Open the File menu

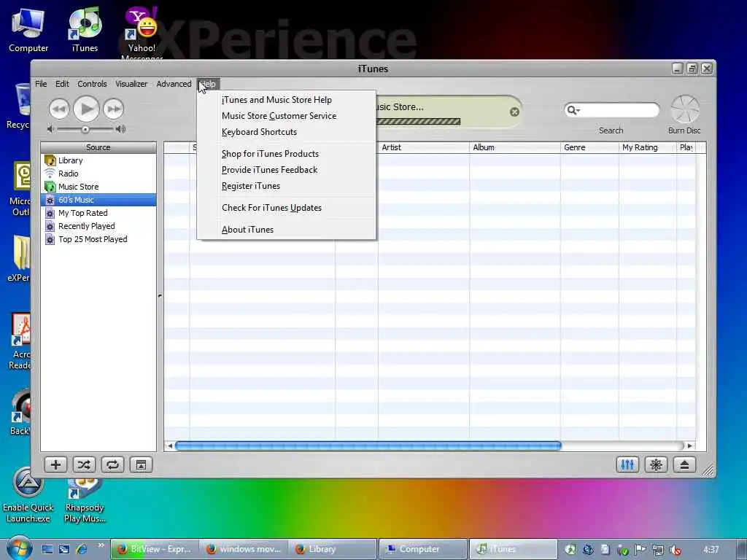coord(41,84)
